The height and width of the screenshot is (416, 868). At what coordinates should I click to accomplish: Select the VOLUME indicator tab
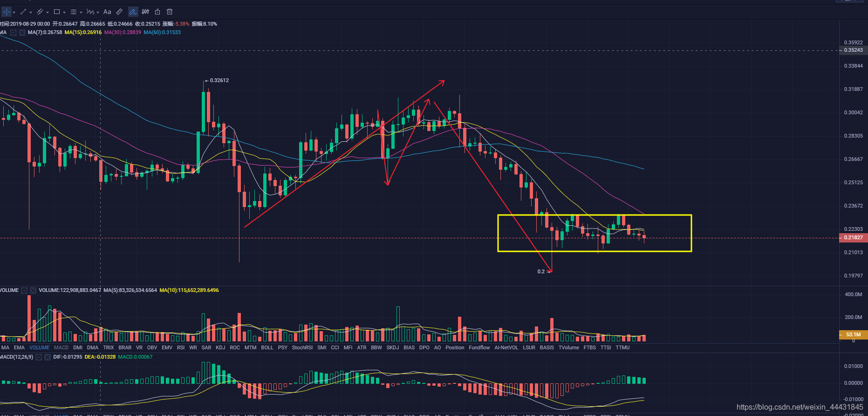point(39,347)
